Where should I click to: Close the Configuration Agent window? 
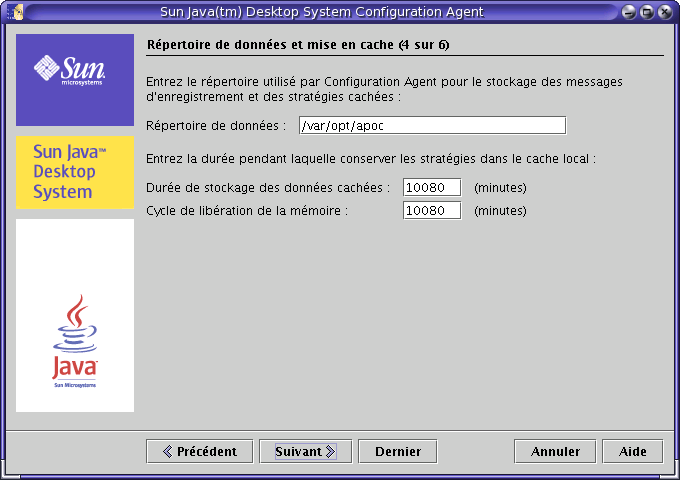[665, 12]
